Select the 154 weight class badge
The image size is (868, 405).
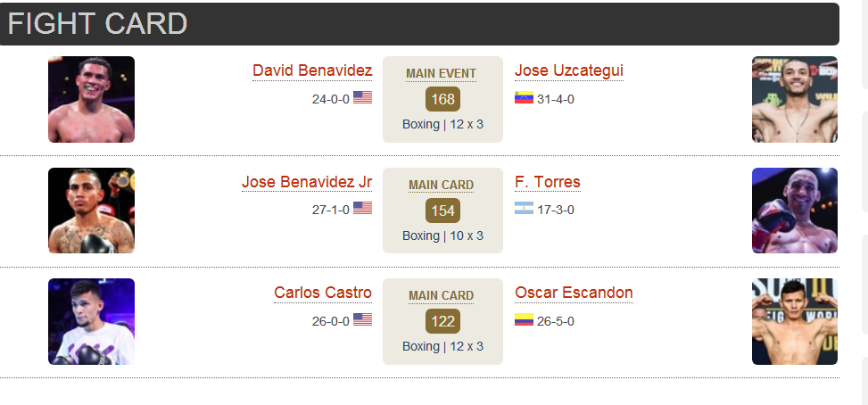click(442, 211)
